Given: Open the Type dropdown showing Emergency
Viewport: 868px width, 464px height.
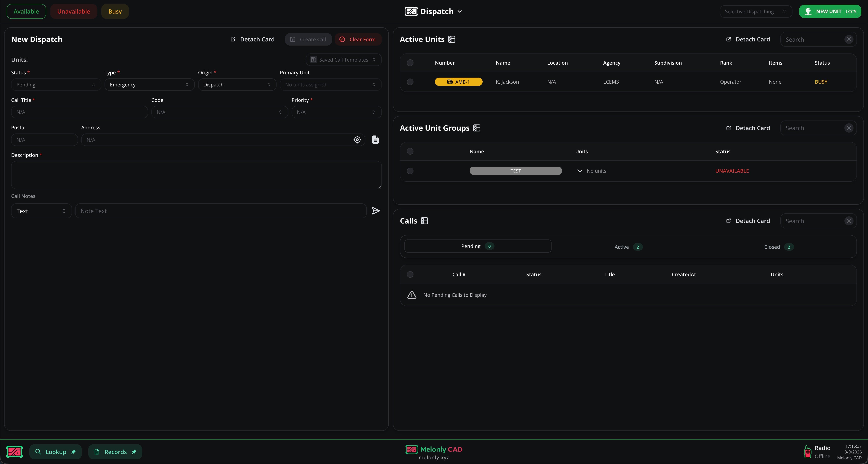Looking at the screenshot, I should pos(149,85).
